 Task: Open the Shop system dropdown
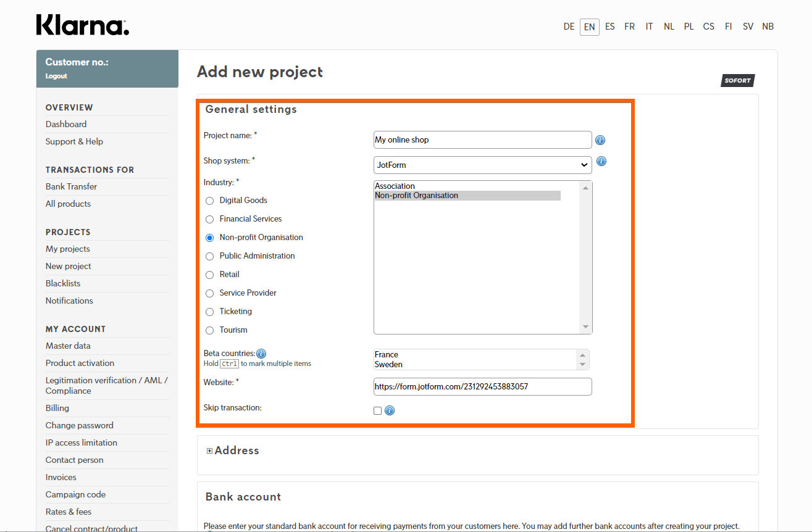482,165
